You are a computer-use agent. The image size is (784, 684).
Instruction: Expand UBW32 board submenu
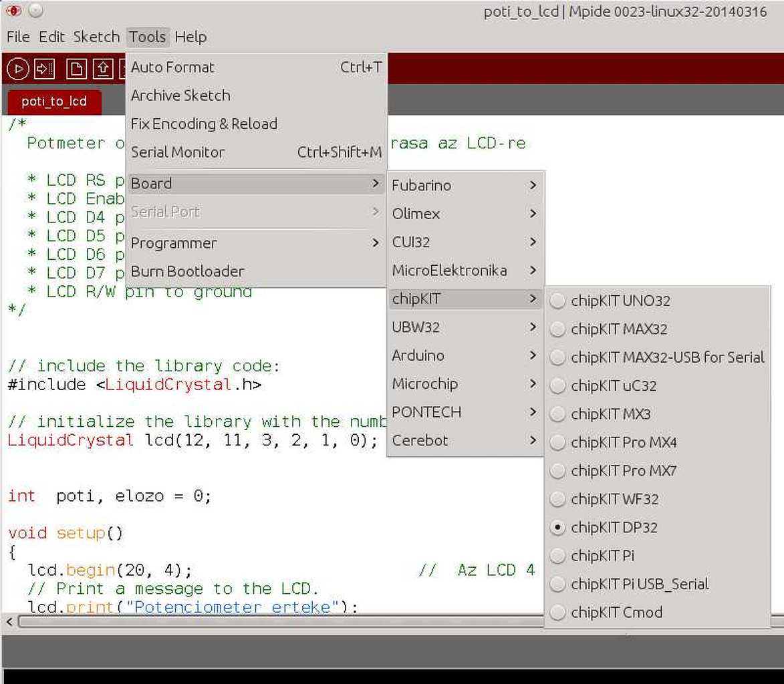(465, 327)
